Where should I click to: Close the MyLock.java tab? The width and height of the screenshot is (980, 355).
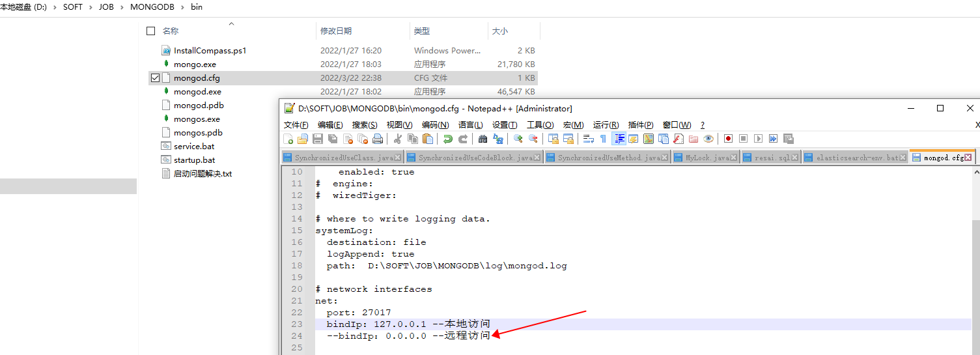point(734,158)
